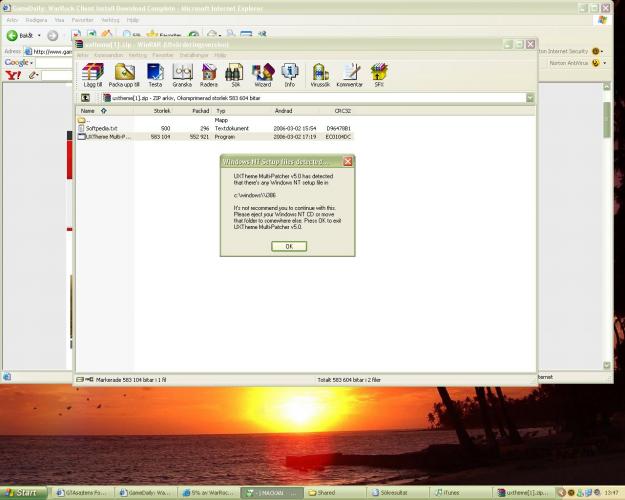Screen dimensions: 625x500
Task: Launch the WinRAR Wizard icon
Action: (262, 76)
